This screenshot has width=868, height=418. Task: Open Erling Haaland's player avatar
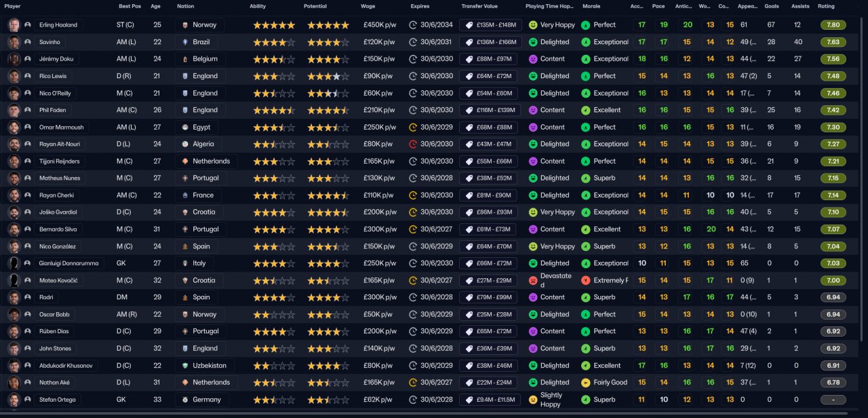coord(14,25)
